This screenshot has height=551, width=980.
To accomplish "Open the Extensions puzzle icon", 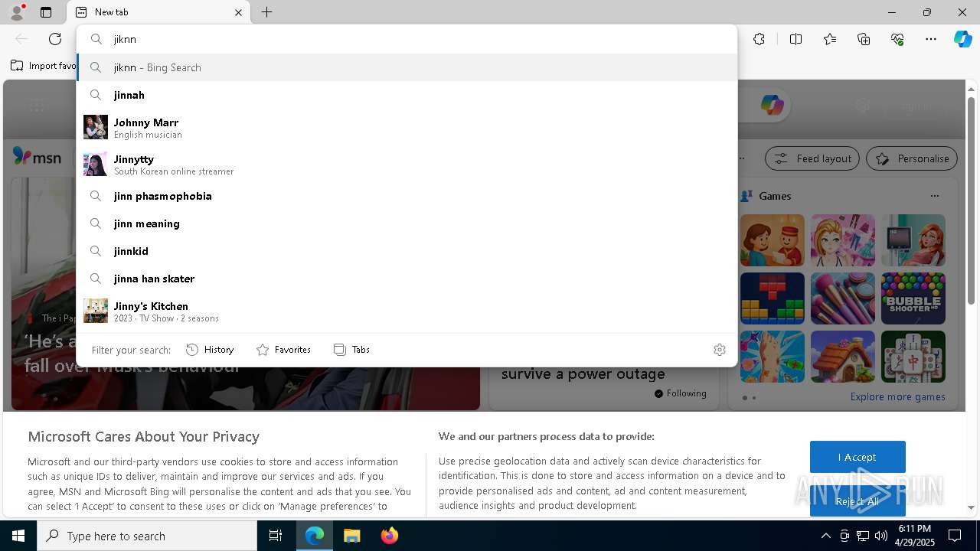I will 759,39.
